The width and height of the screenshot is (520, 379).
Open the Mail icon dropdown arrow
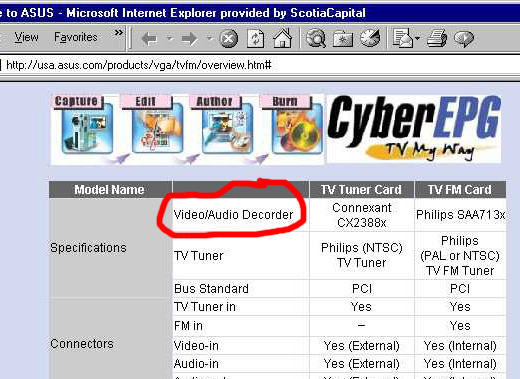point(417,38)
